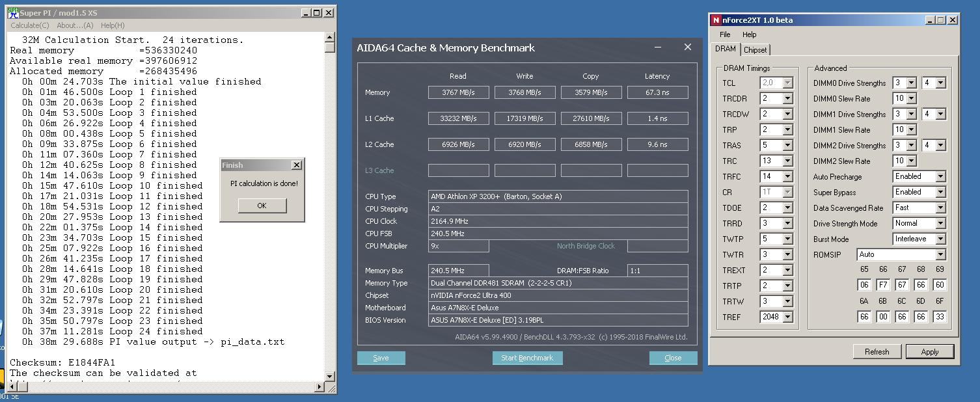Click the CPU Clock value 2164.9 MHz
Screen dimensions: 980x402
(x=558, y=221)
